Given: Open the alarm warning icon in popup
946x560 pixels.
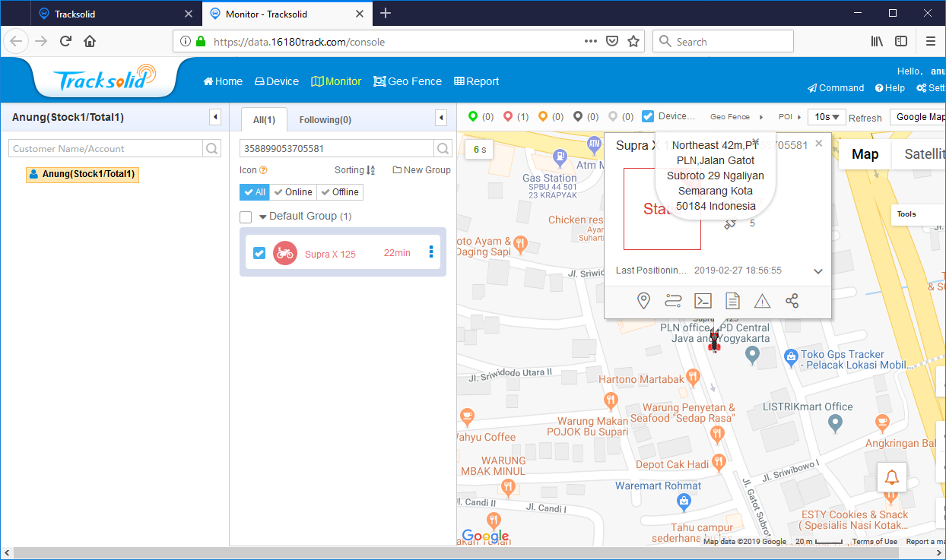Looking at the screenshot, I should point(762,300).
